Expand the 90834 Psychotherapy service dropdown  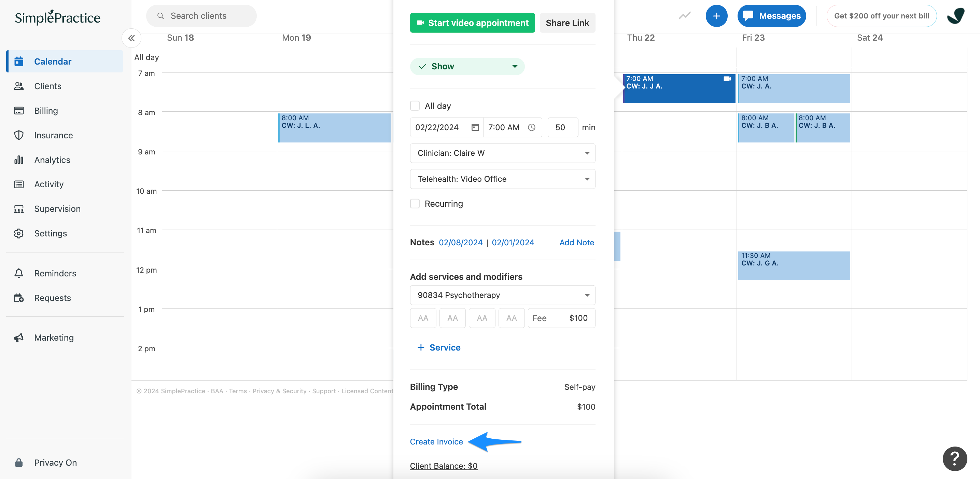tap(502, 295)
